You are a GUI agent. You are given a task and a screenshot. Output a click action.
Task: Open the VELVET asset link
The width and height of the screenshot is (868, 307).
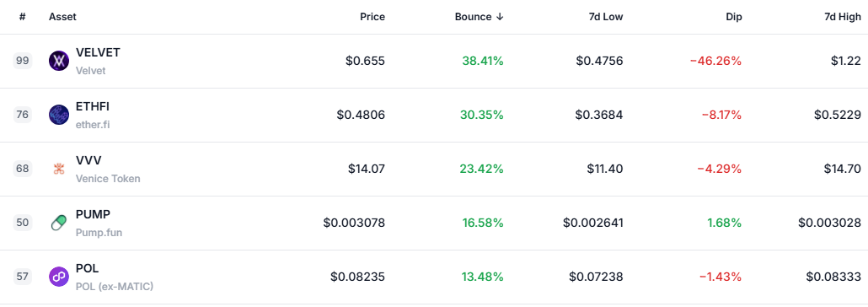98,52
